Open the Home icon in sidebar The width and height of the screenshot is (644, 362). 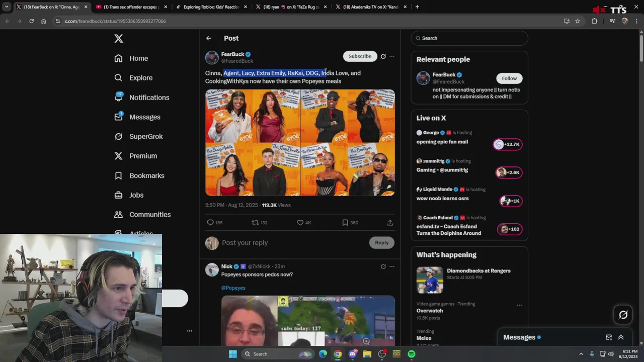(118, 58)
